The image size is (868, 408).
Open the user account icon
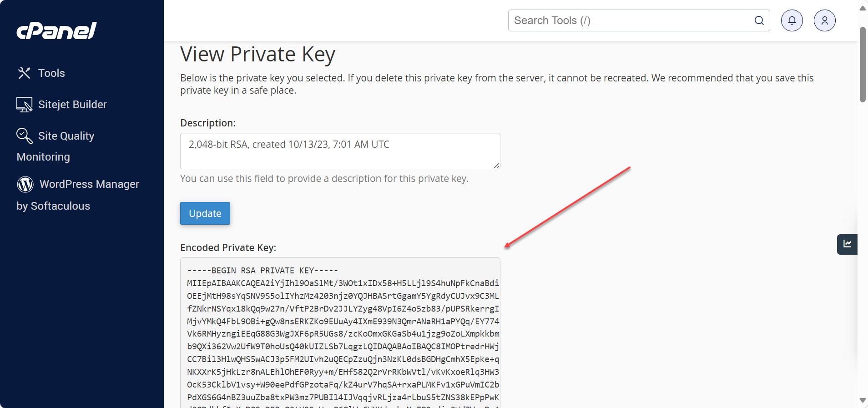point(824,20)
